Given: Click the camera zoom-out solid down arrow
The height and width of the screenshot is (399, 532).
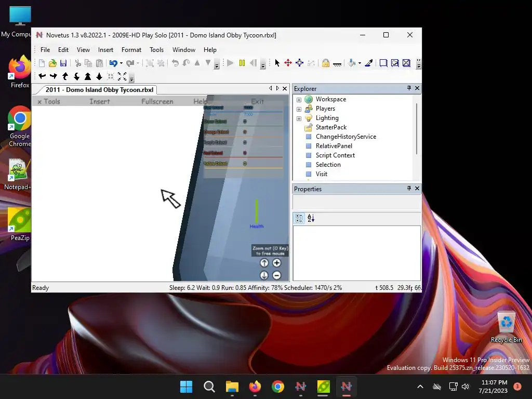Looking at the screenshot, I should click(x=99, y=76).
